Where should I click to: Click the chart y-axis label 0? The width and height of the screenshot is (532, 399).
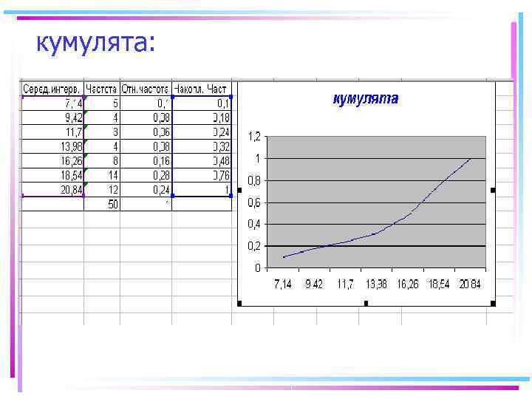point(258,267)
